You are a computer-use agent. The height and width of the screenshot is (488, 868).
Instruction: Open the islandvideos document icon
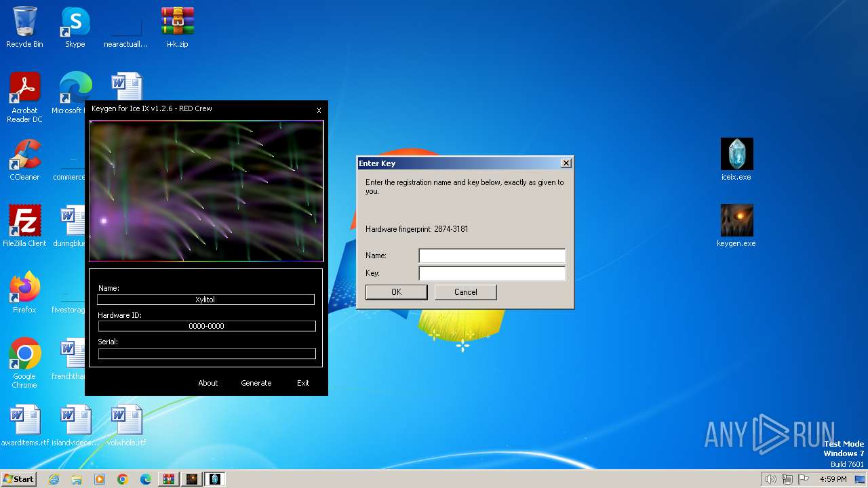coord(75,426)
